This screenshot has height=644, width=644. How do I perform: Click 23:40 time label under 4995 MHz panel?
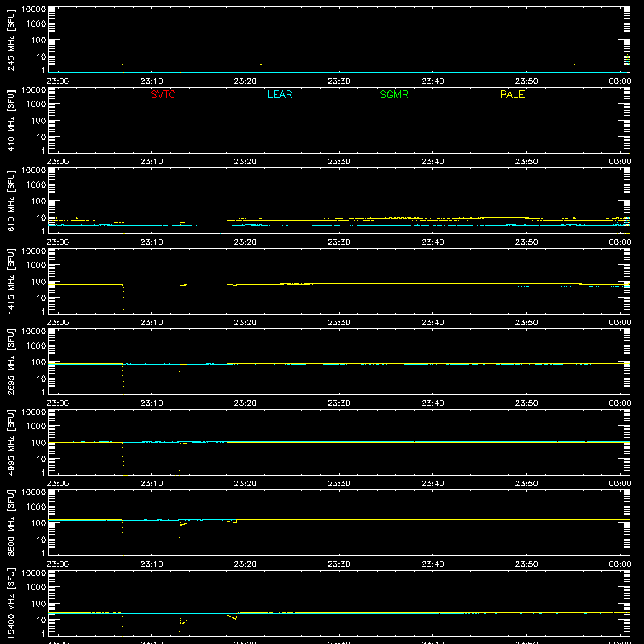[432, 484]
